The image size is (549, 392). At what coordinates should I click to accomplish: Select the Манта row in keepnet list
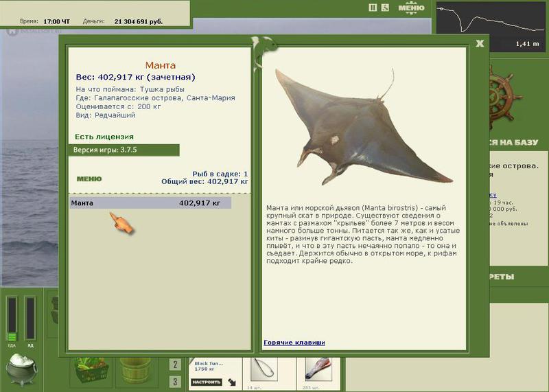point(150,203)
